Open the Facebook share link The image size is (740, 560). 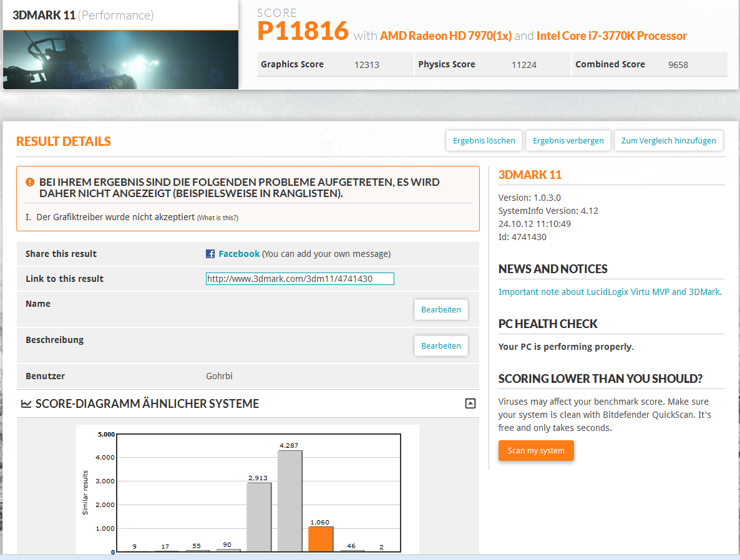click(239, 254)
